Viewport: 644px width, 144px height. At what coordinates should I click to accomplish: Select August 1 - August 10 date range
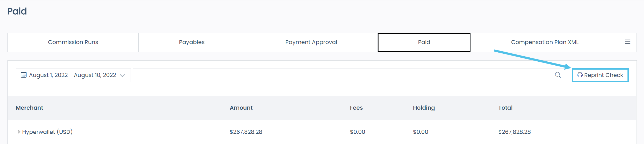(73, 75)
